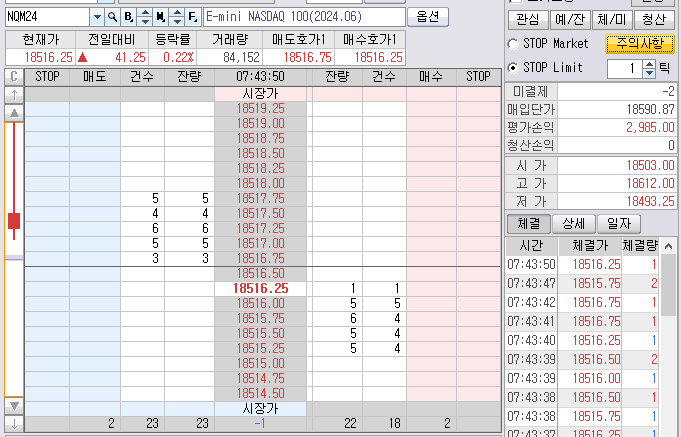The image size is (681, 437).
Task: Click the 매입단가 value 18590.87
Action: [x=650, y=109]
